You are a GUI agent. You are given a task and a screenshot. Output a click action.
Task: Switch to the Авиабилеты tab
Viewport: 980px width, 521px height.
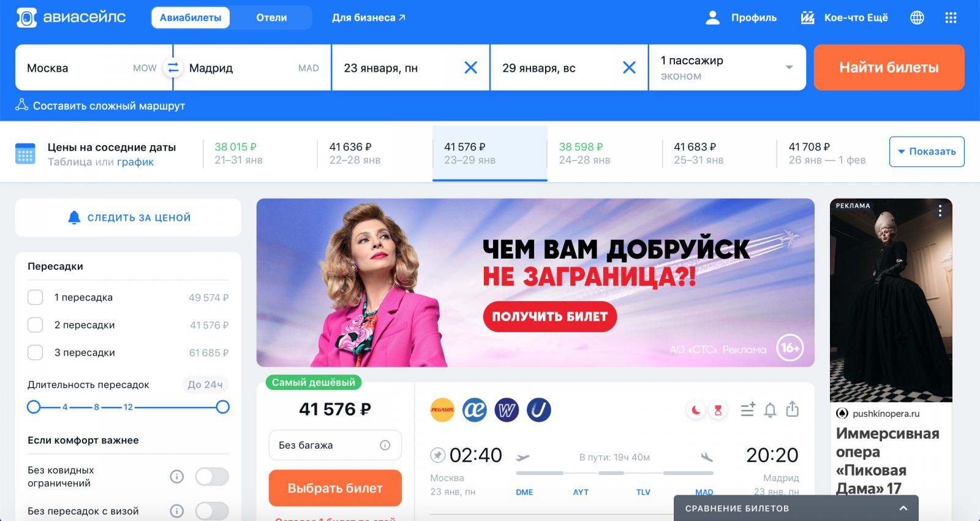(190, 18)
